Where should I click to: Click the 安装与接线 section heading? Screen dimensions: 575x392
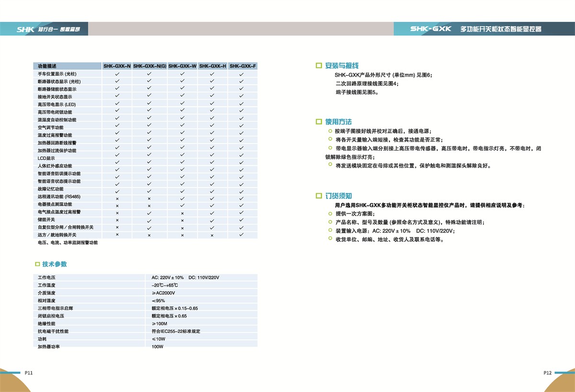[x=342, y=66]
